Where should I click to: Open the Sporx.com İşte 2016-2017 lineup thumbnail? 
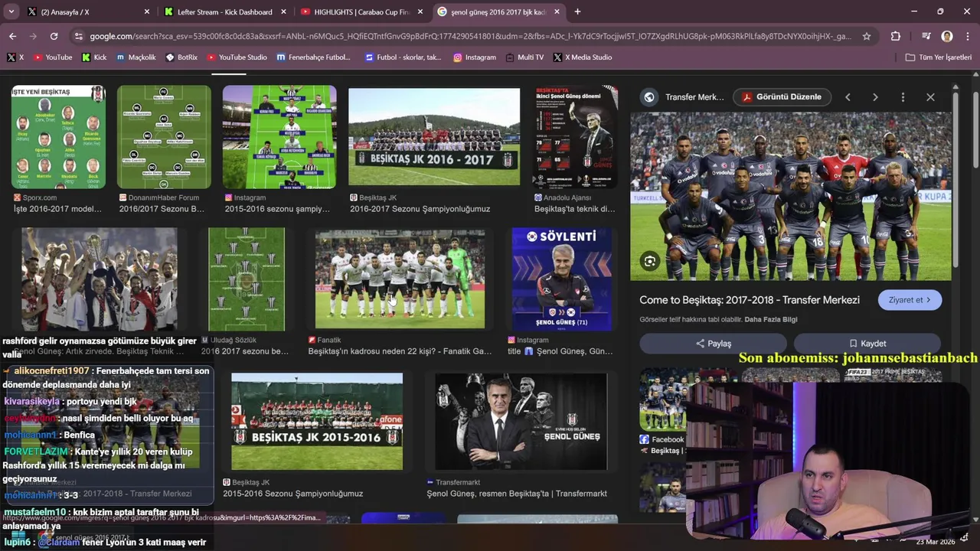[58, 137]
